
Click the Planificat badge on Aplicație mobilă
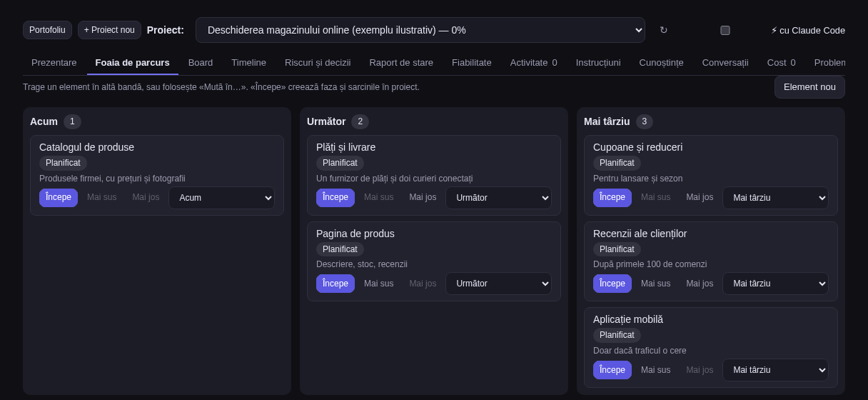point(617,335)
